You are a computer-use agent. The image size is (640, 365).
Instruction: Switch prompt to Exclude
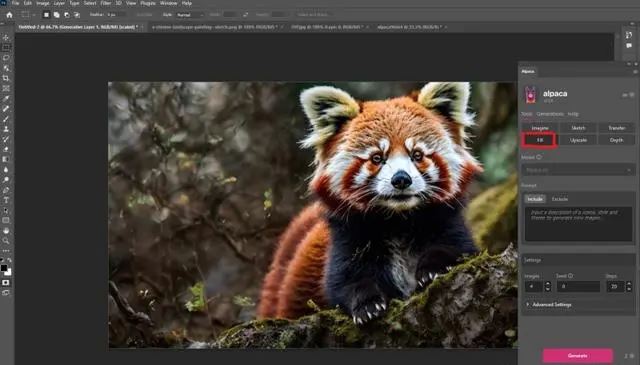point(560,199)
